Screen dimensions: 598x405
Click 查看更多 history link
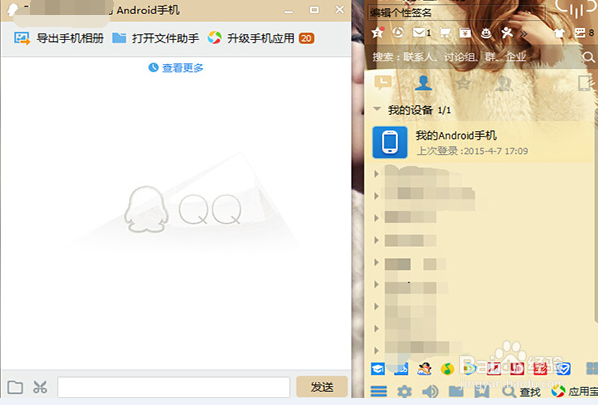coord(176,68)
